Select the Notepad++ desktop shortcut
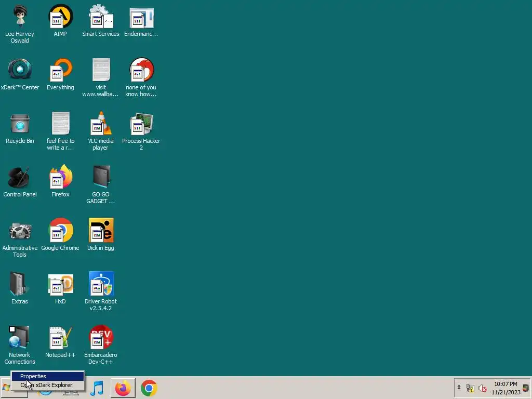Image resolution: width=532 pixels, height=399 pixels. (x=60, y=342)
